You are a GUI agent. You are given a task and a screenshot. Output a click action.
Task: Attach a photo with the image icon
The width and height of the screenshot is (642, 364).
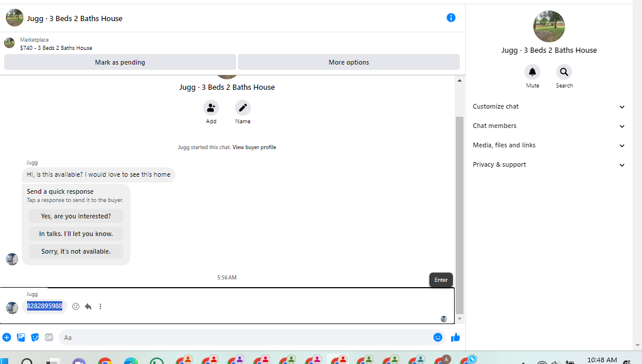21,338
